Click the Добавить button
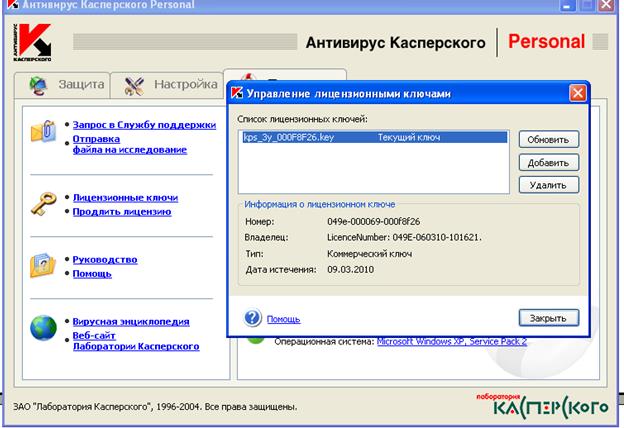 (x=548, y=162)
